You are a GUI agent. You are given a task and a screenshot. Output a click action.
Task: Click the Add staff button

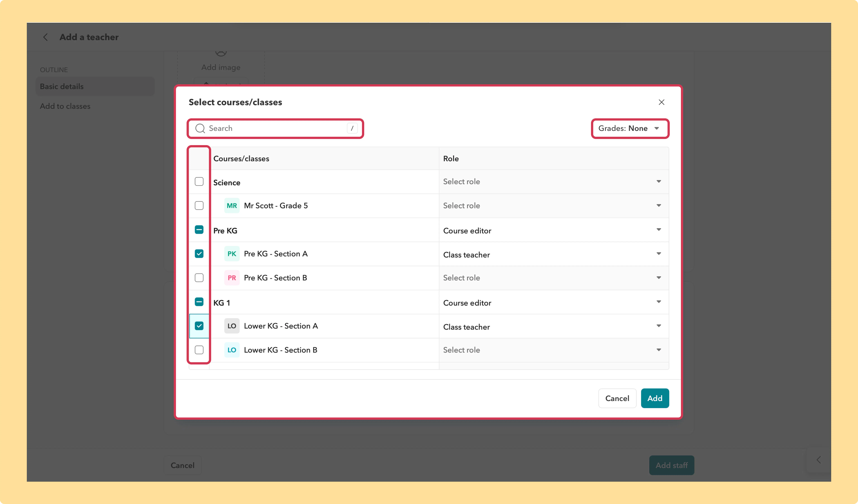coord(671,465)
